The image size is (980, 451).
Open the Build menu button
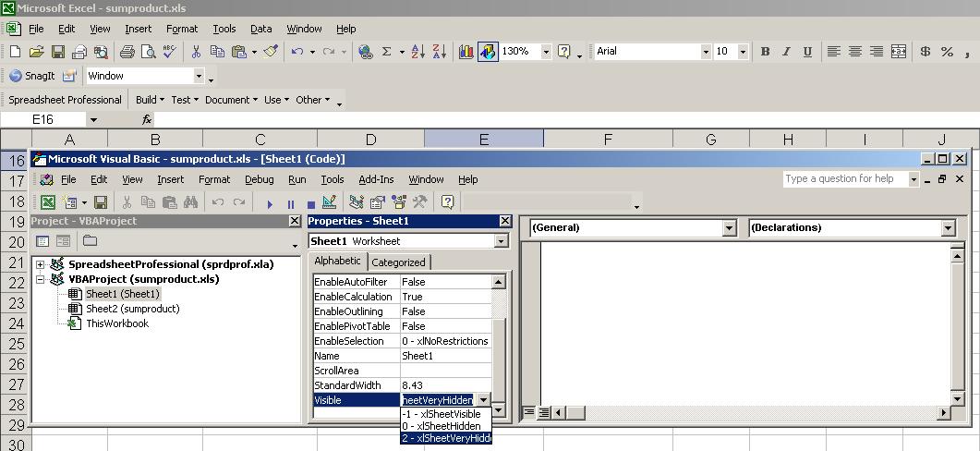(150, 100)
